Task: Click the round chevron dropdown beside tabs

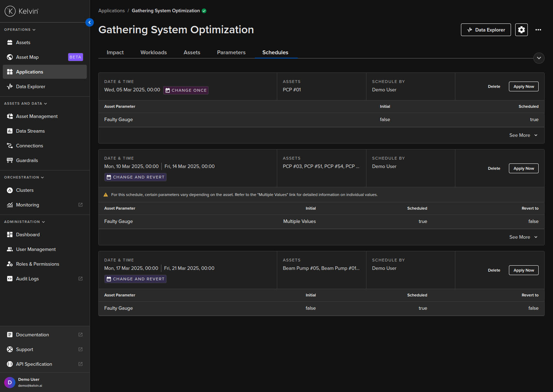Action: (x=539, y=58)
